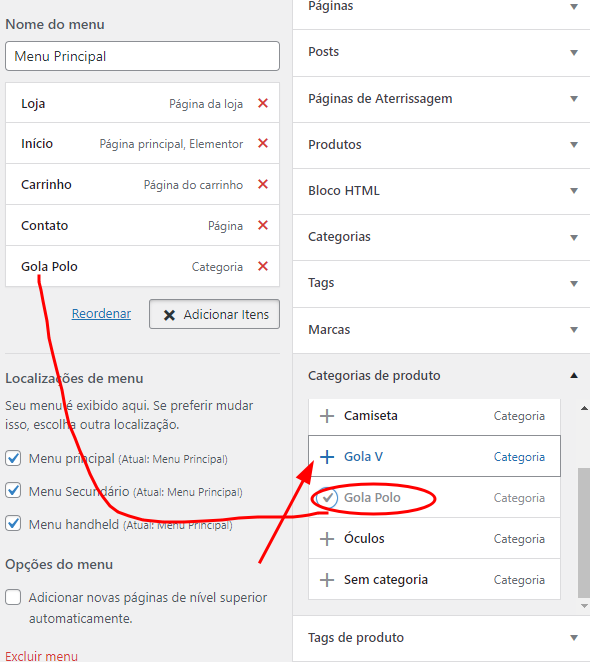Add Gola V category with plus icon
The image size is (590, 662).
click(327, 457)
